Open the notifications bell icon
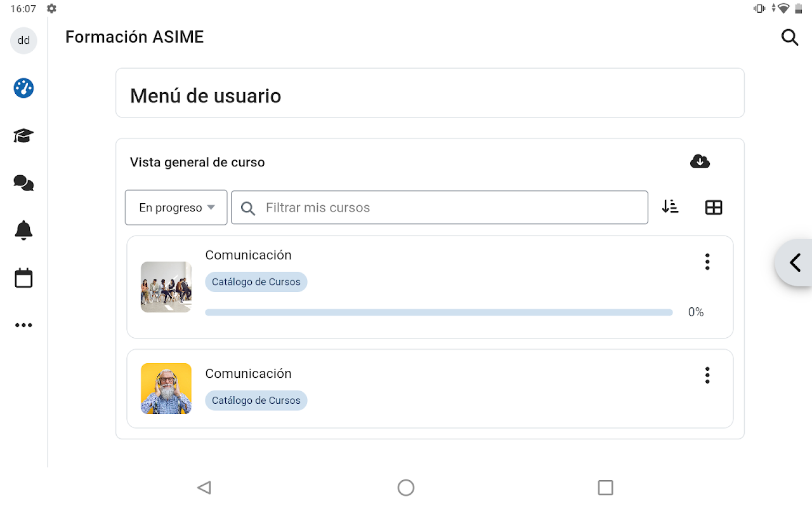The height and width of the screenshot is (508, 812). 23,231
